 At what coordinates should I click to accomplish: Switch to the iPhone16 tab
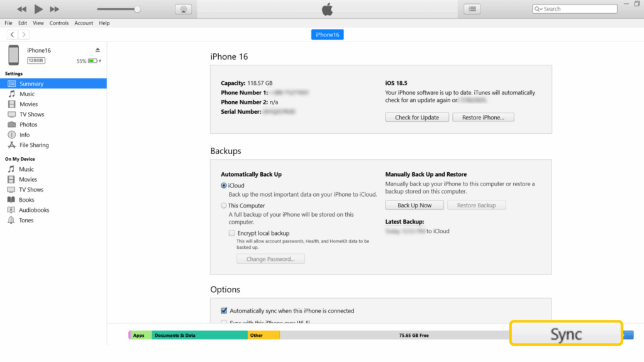coord(327,35)
